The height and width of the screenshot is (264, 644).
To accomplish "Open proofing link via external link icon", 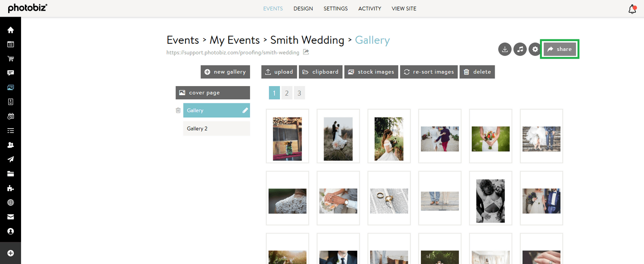I will 306,52.
